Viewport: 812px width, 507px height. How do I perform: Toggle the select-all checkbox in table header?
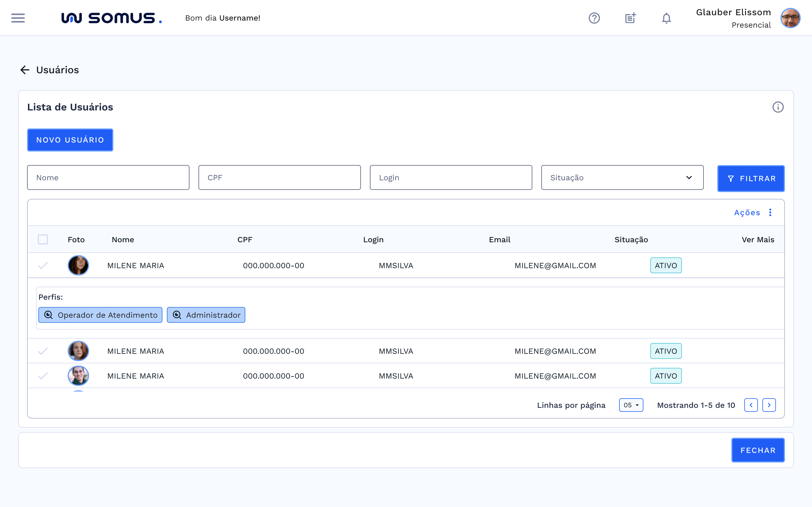point(43,239)
